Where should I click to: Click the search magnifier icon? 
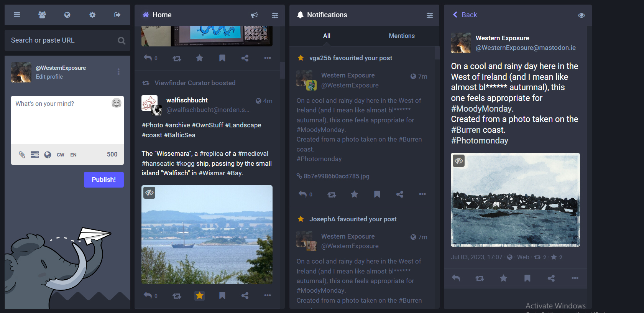tap(122, 41)
